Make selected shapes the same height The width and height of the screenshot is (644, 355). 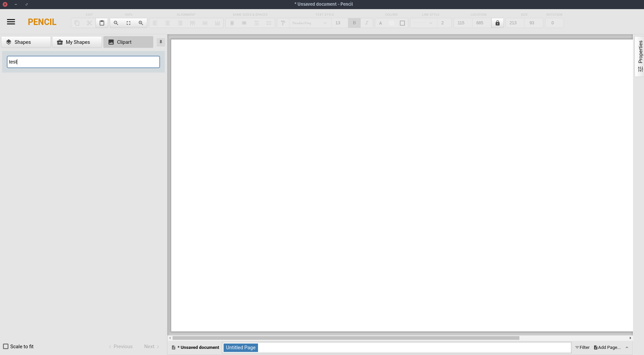[244, 23]
